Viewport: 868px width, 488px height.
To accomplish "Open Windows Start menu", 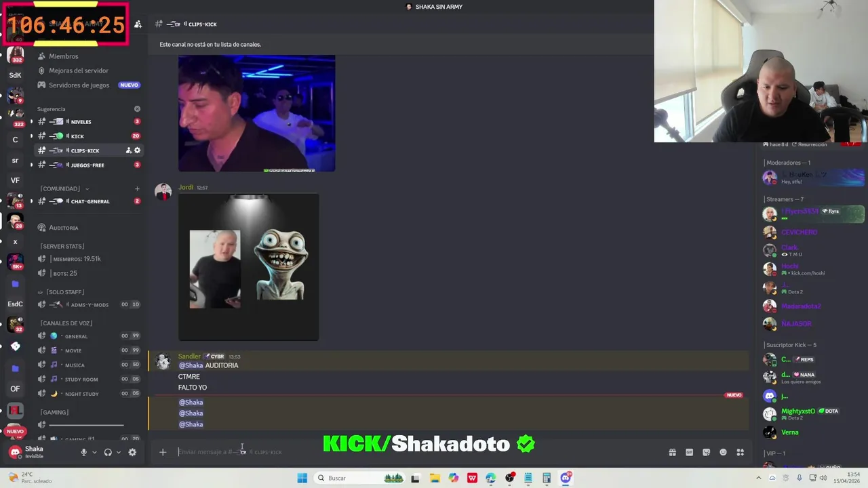I will click(x=302, y=478).
